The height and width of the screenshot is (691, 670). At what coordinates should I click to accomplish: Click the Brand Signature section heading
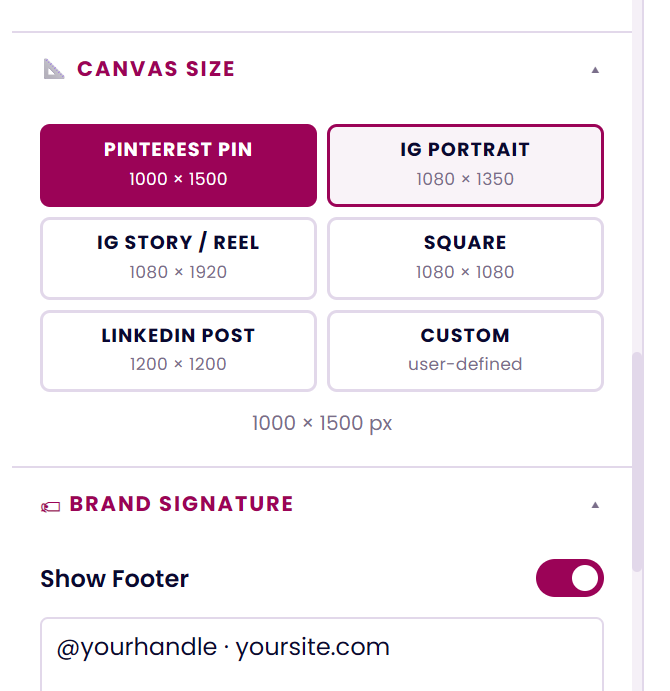(181, 504)
